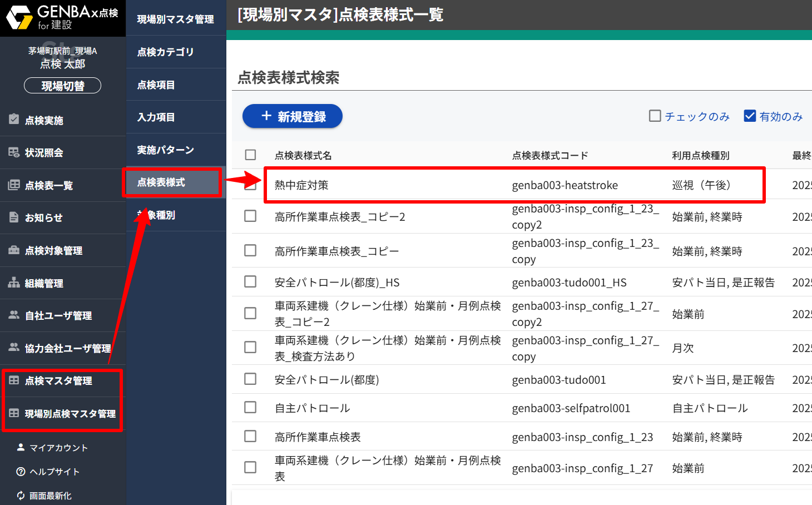Screen dimensions: 812x505
Task: Uncheck the 有効のみ checkbox
Action: [x=750, y=116]
